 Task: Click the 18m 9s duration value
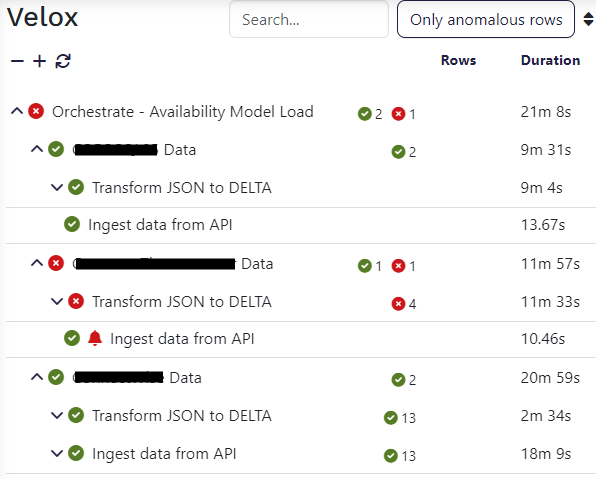point(546,454)
